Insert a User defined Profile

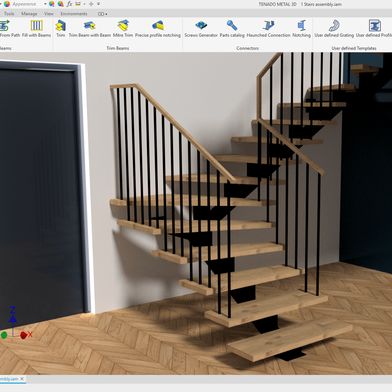[x=374, y=29]
